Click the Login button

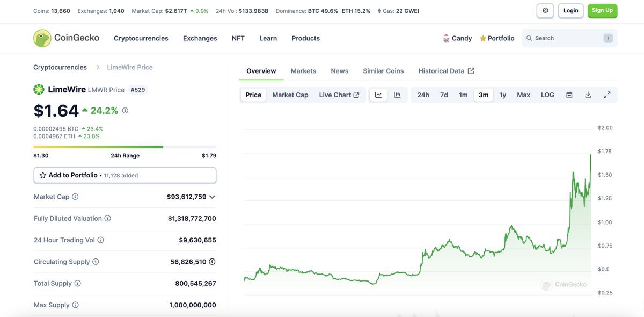571,11
